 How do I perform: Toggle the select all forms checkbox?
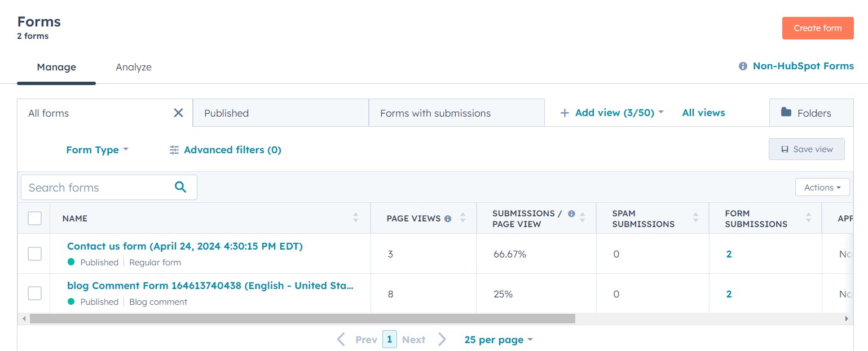[x=35, y=218]
